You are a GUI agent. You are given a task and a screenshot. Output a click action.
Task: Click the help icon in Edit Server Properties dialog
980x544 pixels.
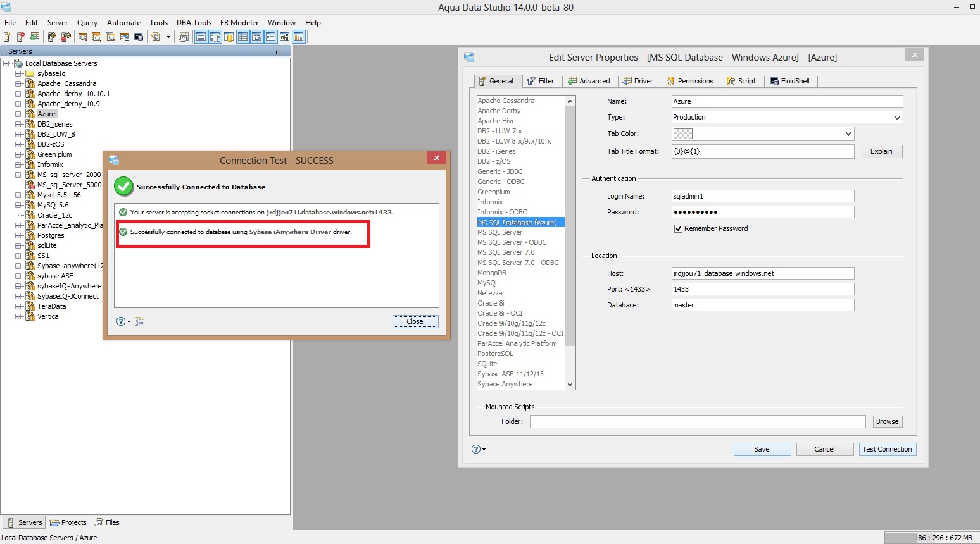click(x=476, y=449)
